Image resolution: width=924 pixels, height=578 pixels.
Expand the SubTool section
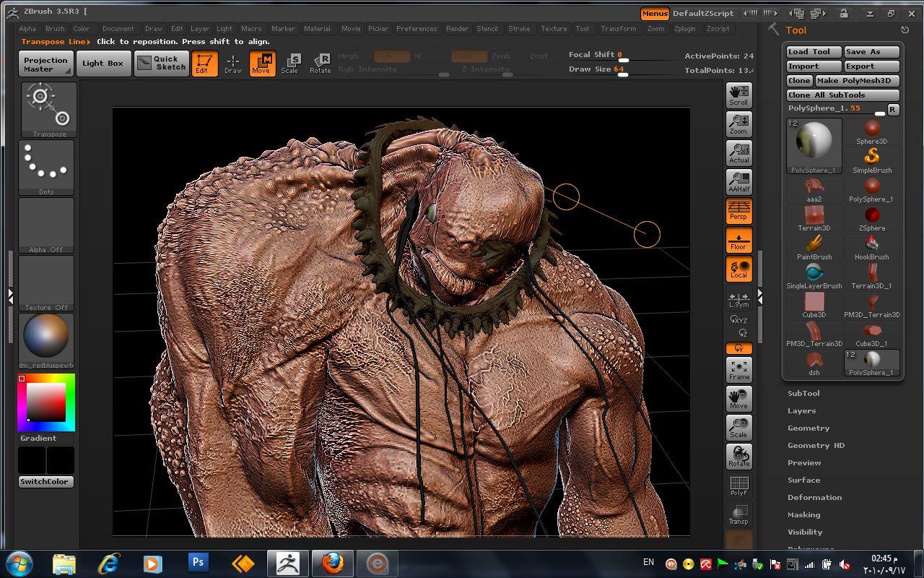click(803, 393)
